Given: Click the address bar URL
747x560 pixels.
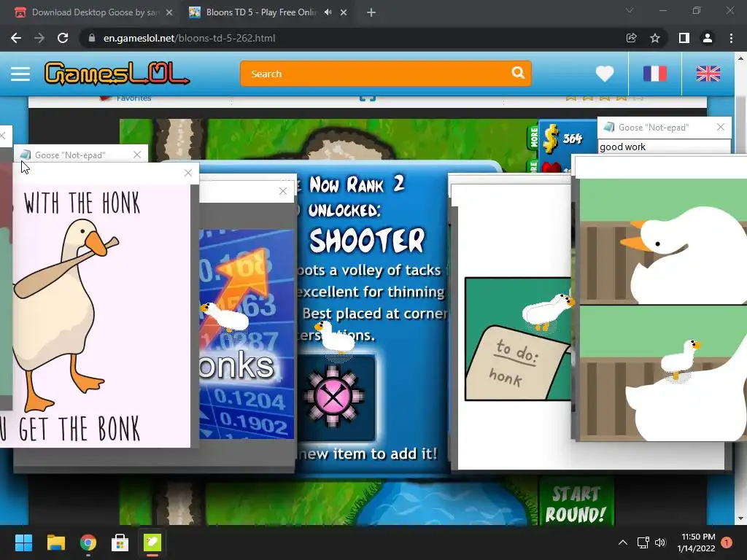Looking at the screenshot, I should click(189, 38).
